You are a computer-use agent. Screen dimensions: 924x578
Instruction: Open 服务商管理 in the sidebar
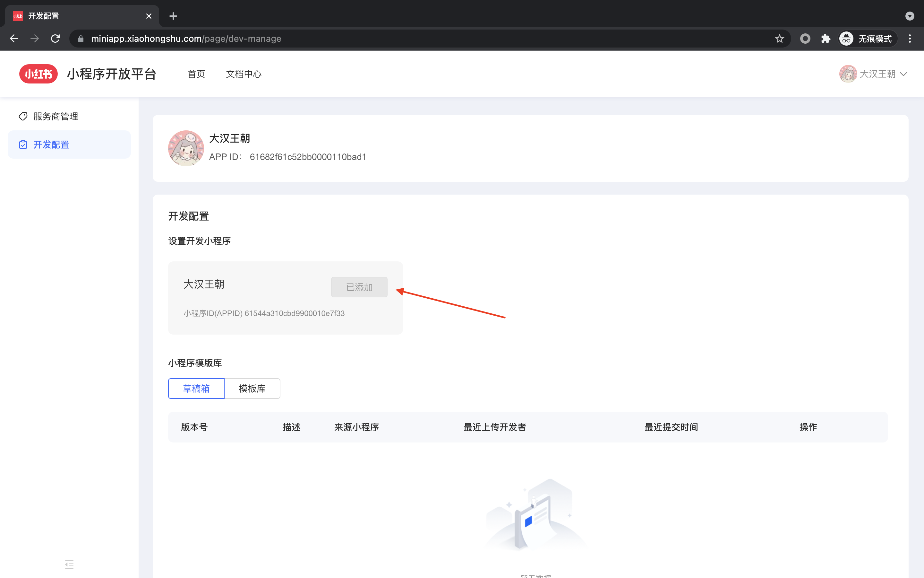[69, 116]
